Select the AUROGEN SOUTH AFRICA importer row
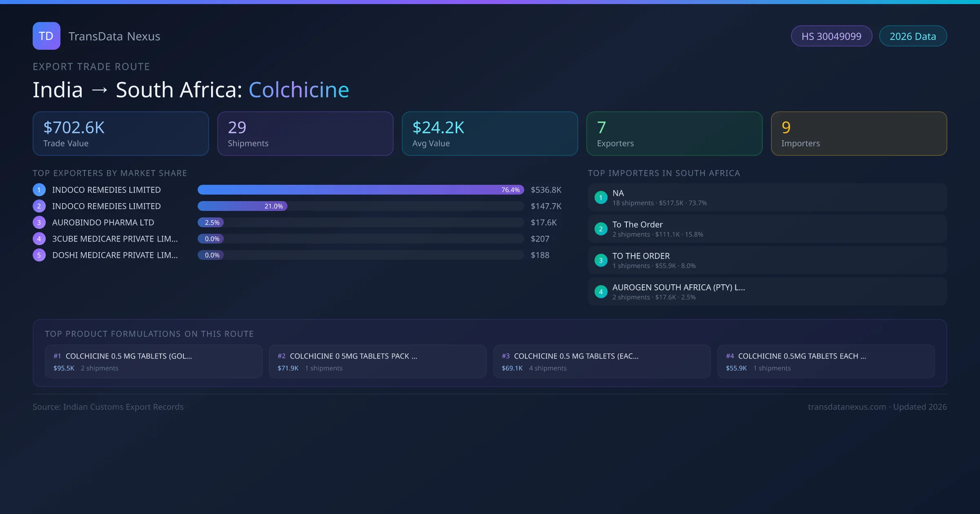The height and width of the screenshot is (514, 980). click(x=767, y=292)
